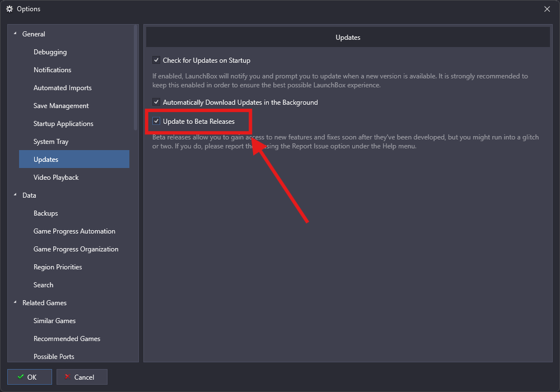This screenshot has height=392, width=560.
Task: Click the 'Update to Beta Releases' label
Action: 199,122
